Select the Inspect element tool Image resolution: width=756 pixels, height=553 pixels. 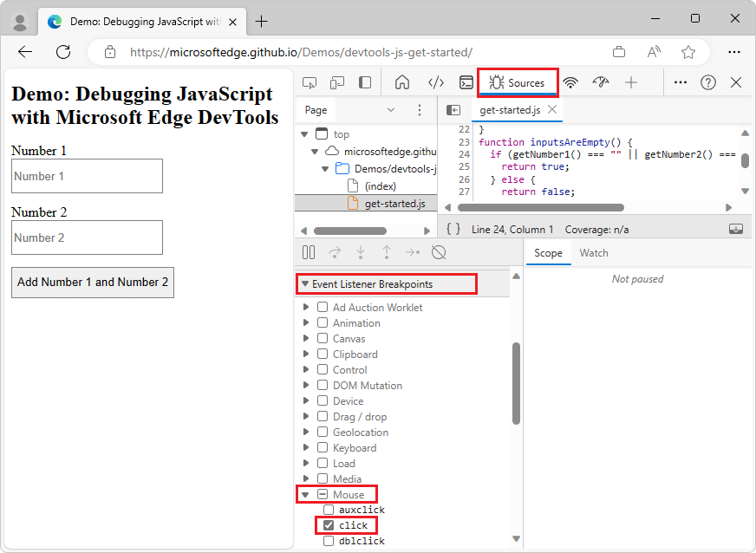[x=310, y=82]
